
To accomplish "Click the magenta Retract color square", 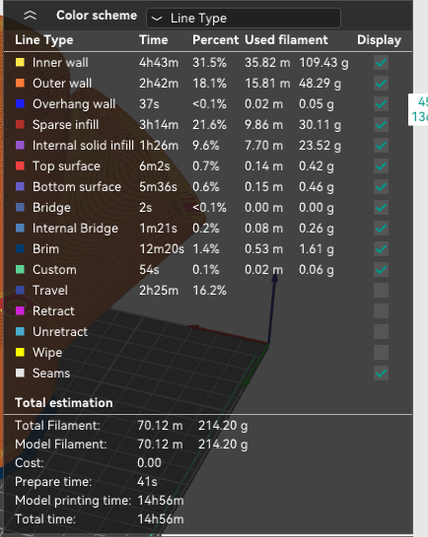I will pos(20,311).
